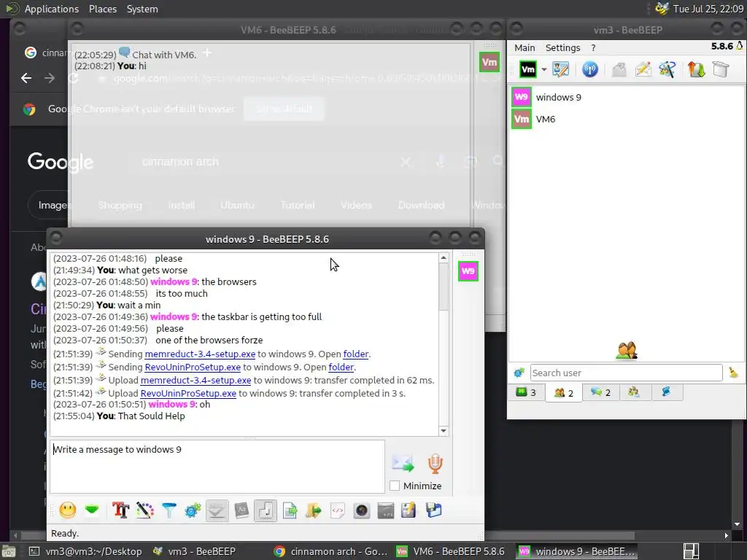Create group with the wand users icon
Viewport: 747px width, 560px height.
(x=667, y=69)
